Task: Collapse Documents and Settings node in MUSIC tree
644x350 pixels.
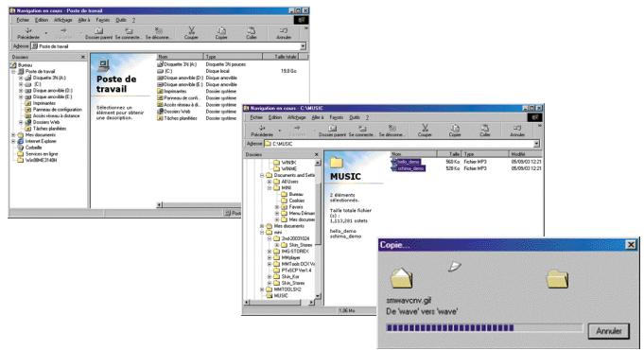Action: [262, 175]
